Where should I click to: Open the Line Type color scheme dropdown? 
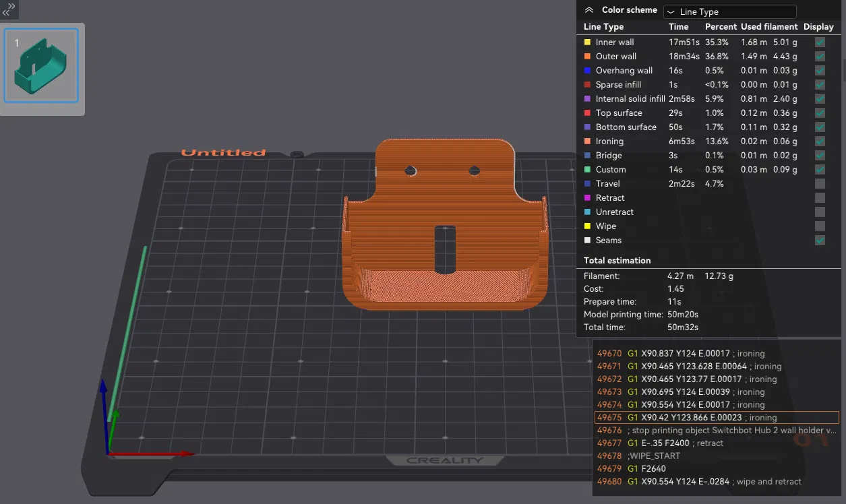pyautogui.click(x=729, y=11)
